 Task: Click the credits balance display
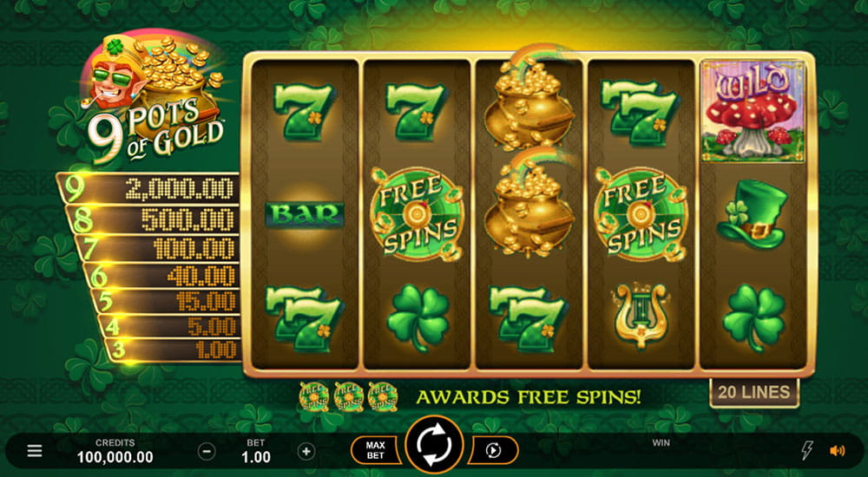pyautogui.click(x=115, y=452)
